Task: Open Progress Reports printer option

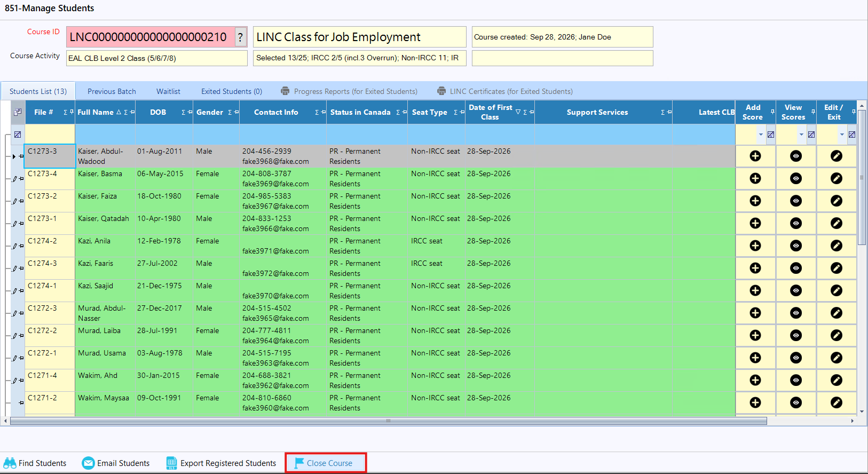Action: pyautogui.click(x=349, y=91)
